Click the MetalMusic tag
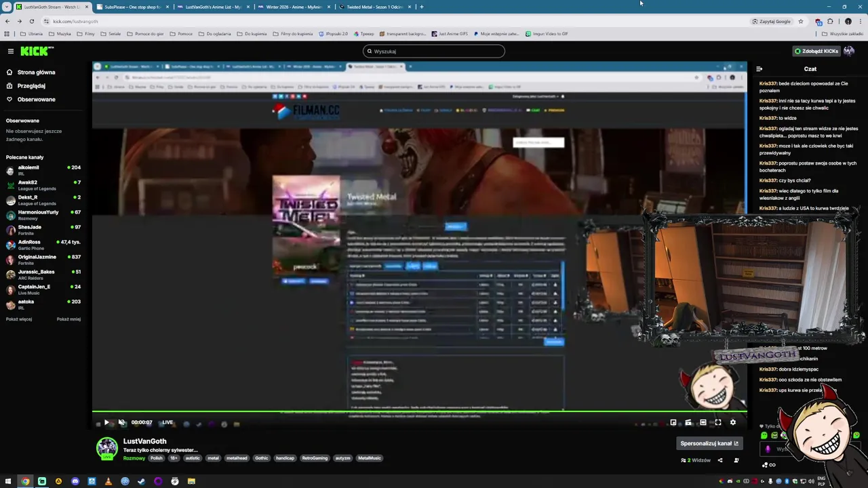This screenshot has height=488, width=868. 370,458
